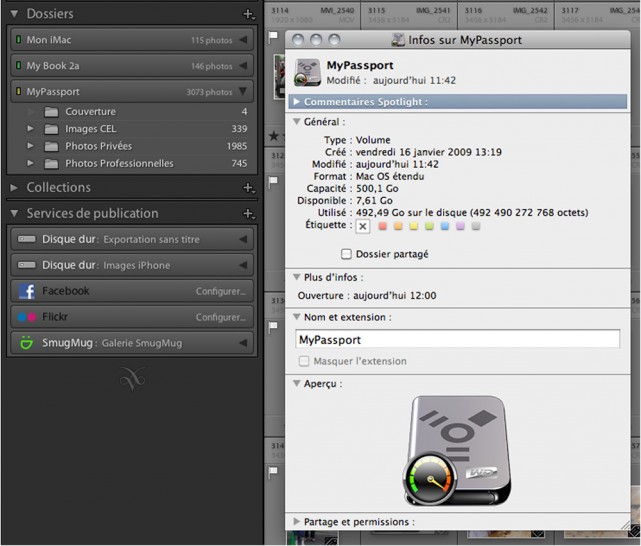This screenshot has width=641, height=546.
Task: Choose the blue label color
Action: pos(445,226)
